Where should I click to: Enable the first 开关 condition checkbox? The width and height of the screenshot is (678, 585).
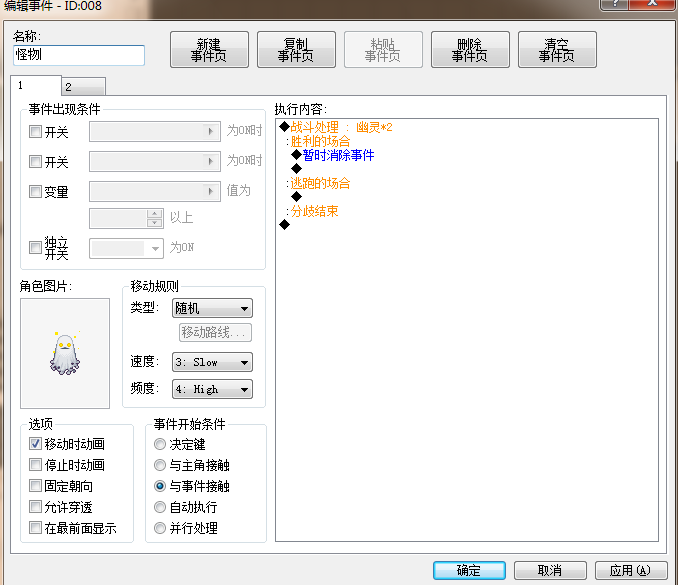[x=35, y=131]
